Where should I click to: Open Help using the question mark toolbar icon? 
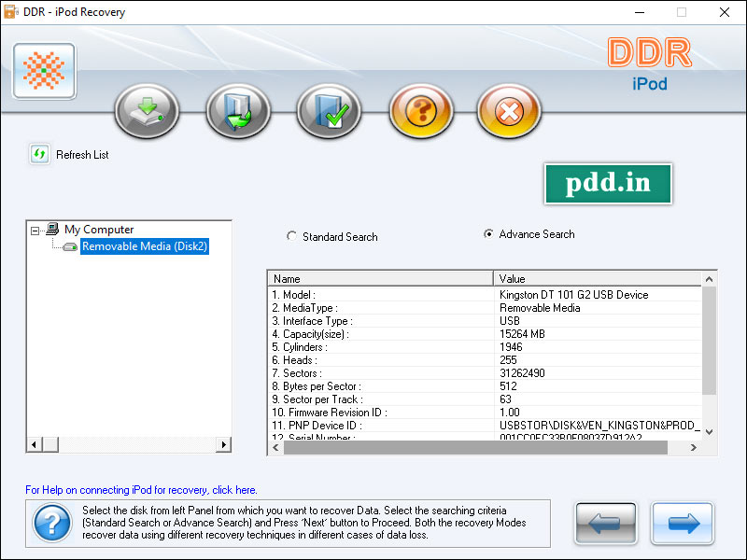click(x=421, y=110)
